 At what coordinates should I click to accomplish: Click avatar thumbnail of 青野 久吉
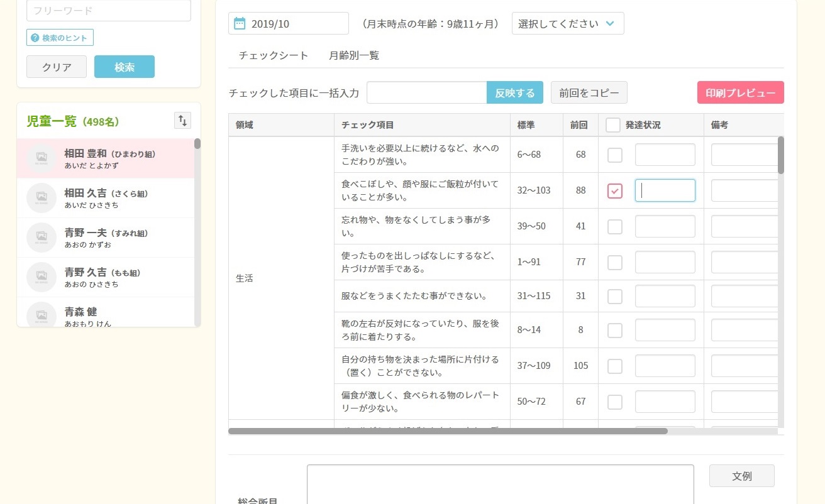(42, 277)
